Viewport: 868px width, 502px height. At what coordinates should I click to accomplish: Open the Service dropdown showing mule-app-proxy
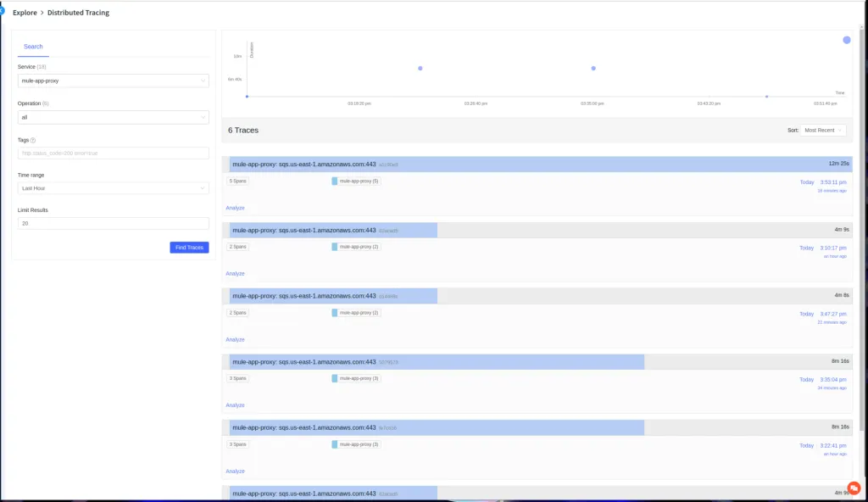pos(113,81)
